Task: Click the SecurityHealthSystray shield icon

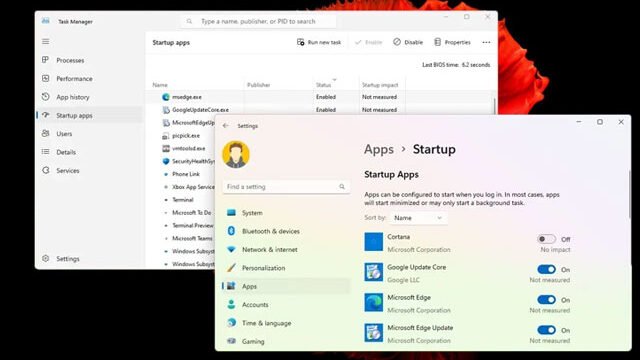Action: click(x=166, y=161)
